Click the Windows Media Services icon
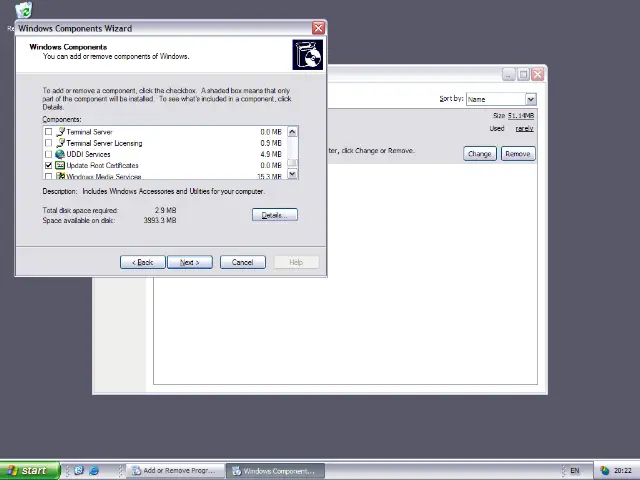This screenshot has height=480, width=640. (x=60, y=176)
